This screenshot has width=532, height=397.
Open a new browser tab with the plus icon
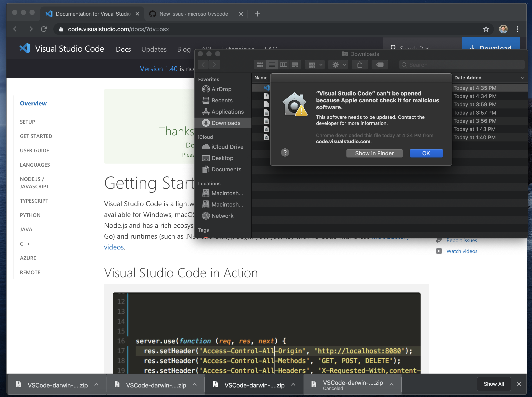pyautogui.click(x=257, y=14)
